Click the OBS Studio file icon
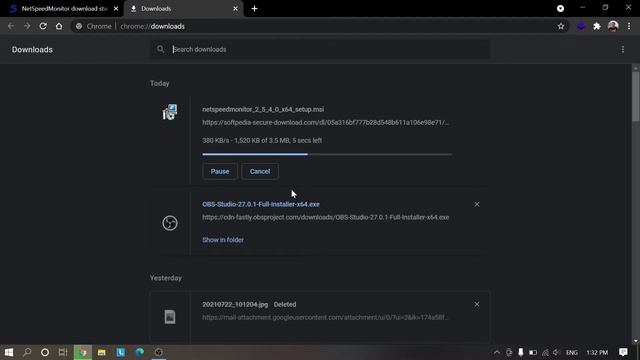 [x=170, y=223]
